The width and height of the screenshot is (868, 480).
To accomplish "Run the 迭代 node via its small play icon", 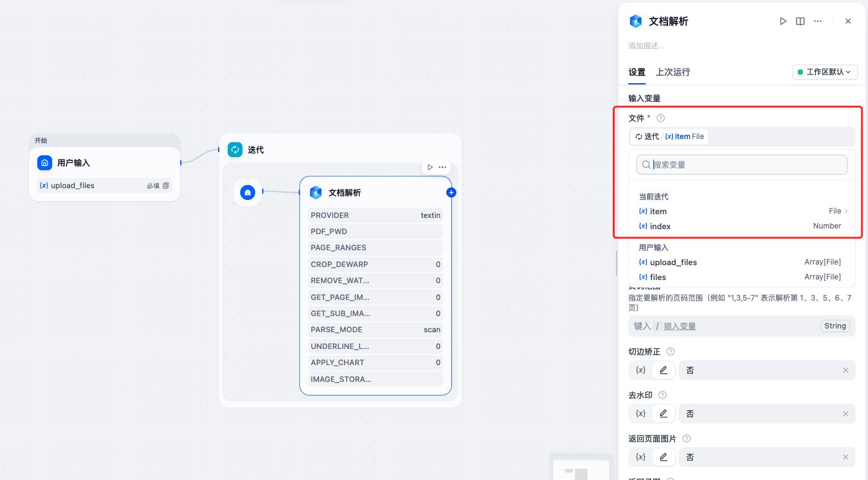I will pos(430,167).
